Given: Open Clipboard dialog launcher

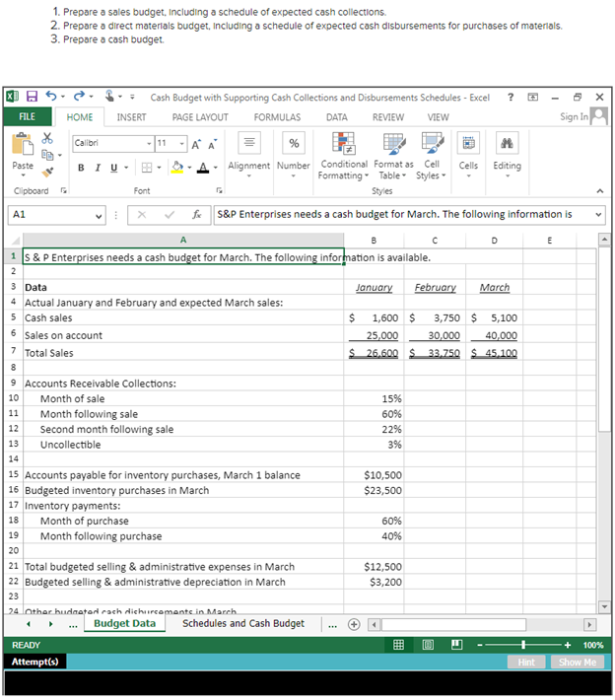Looking at the screenshot, I should [x=64, y=190].
